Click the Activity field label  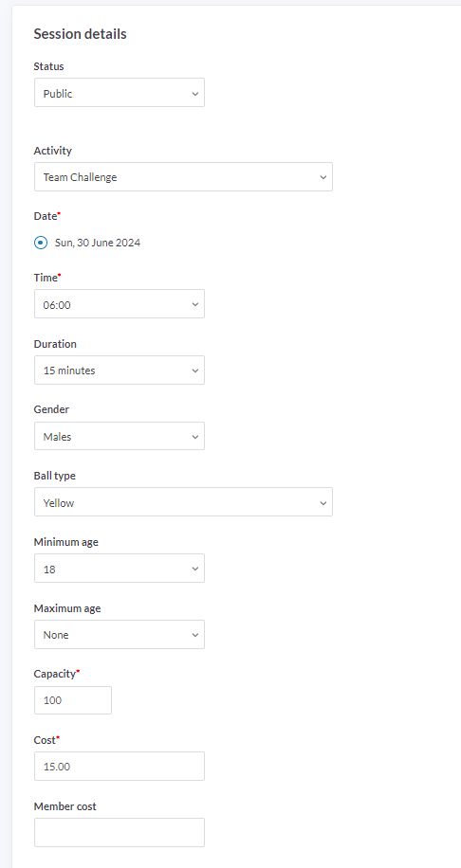coord(52,151)
